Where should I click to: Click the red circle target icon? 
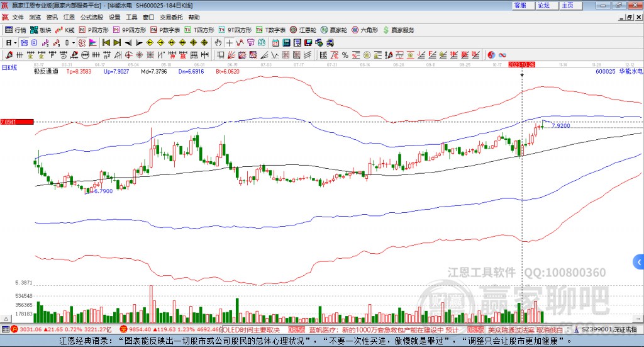pos(128,55)
